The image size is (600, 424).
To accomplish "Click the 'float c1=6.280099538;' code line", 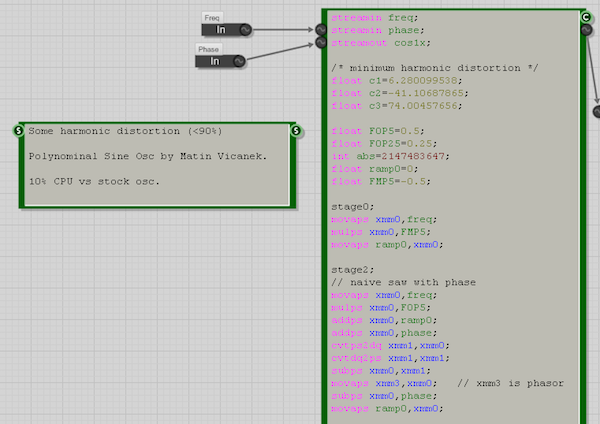I will (396, 80).
